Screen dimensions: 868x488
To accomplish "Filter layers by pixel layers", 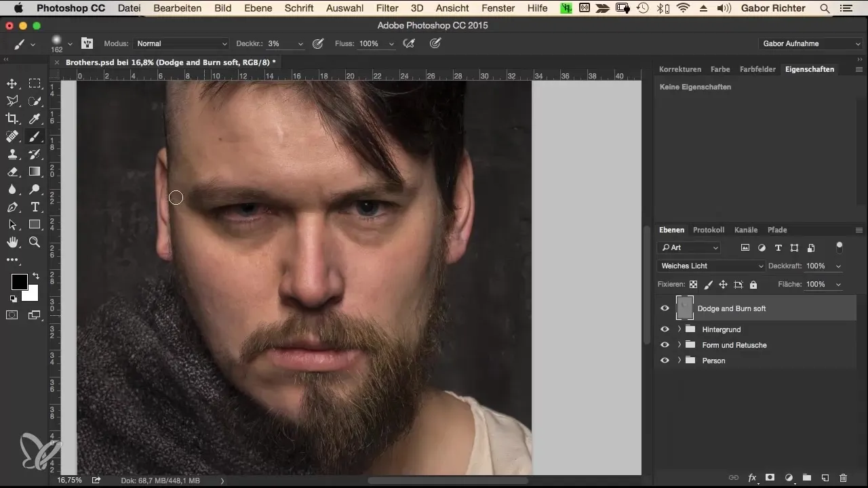I will click(x=745, y=248).
